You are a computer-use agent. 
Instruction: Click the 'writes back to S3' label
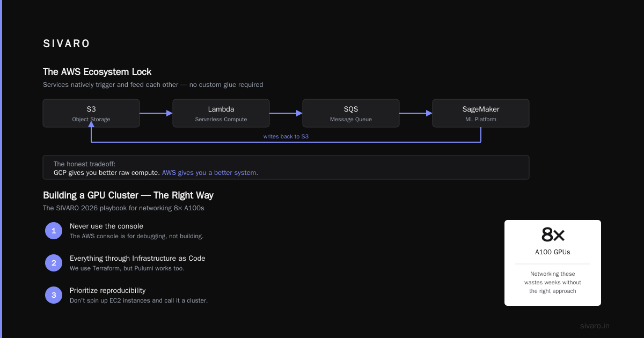point(286,136)
